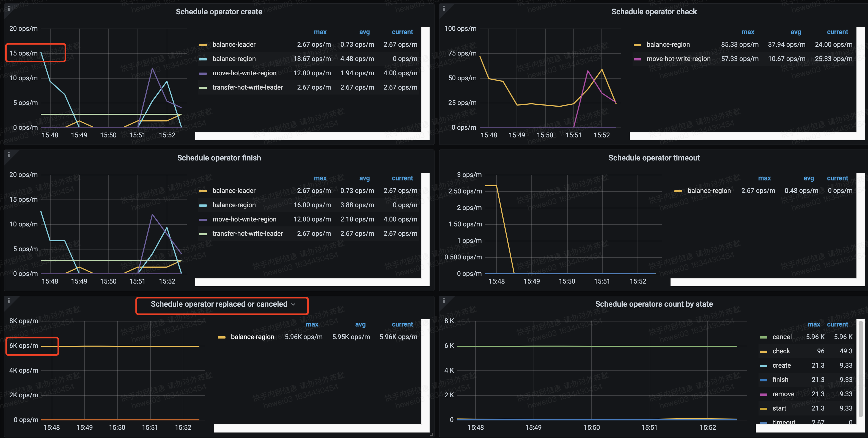Click transfer-hot-write-leader color swatch in finish legend
The width and height of the screenshot is (868, 438).
click(x=203, y=234)
